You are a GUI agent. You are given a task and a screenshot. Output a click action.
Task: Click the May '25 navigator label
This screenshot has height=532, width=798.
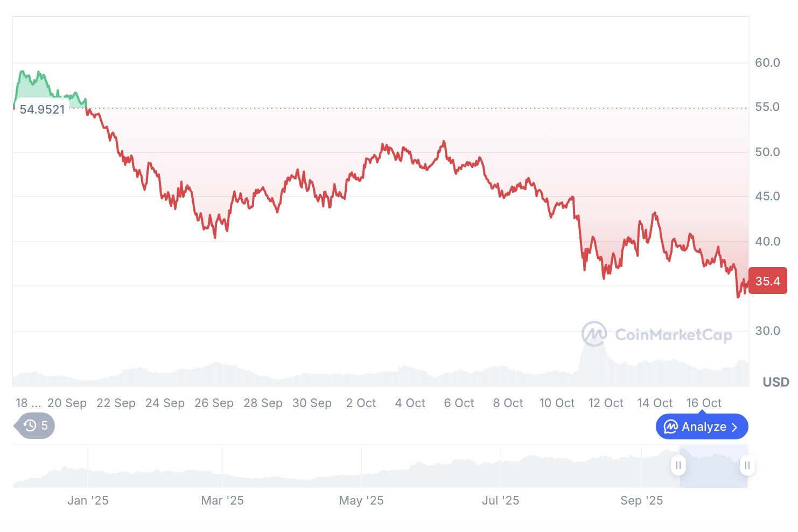(361, 501)
